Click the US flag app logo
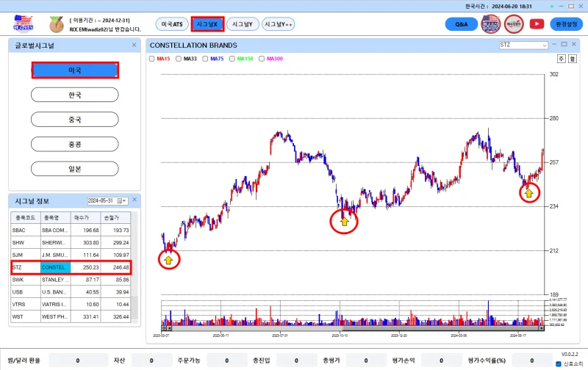The image size is (588, 370). coord(23,23)
